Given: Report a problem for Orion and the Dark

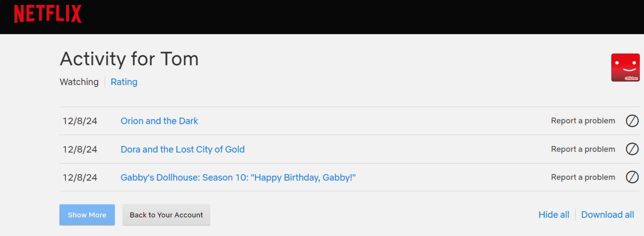Looking at the screenshot, I should pos(583,121).
